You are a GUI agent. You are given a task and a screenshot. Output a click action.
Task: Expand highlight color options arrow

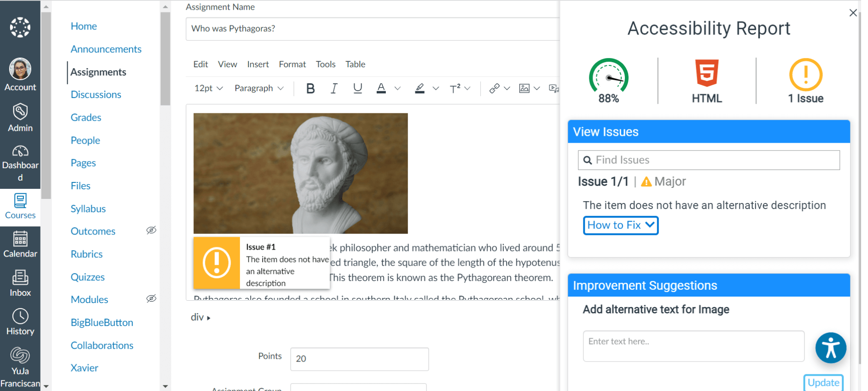(x=436, y=88)
